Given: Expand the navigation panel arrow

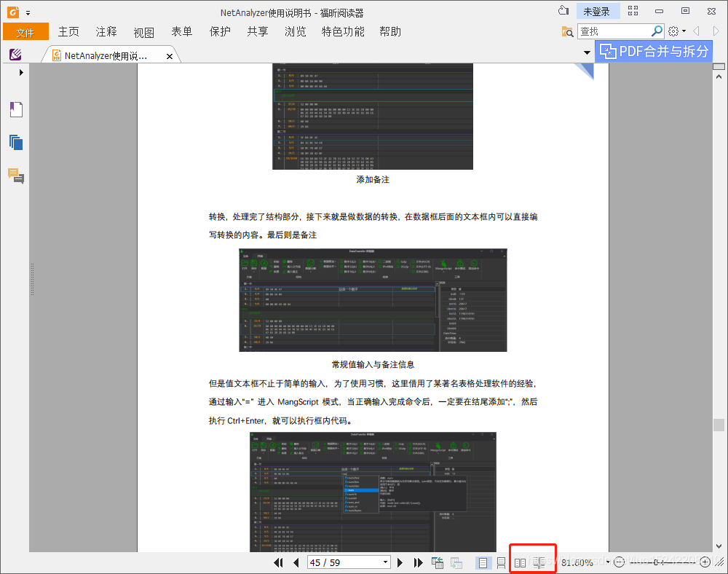Looking at the screenshot, I should click(21, 72).
